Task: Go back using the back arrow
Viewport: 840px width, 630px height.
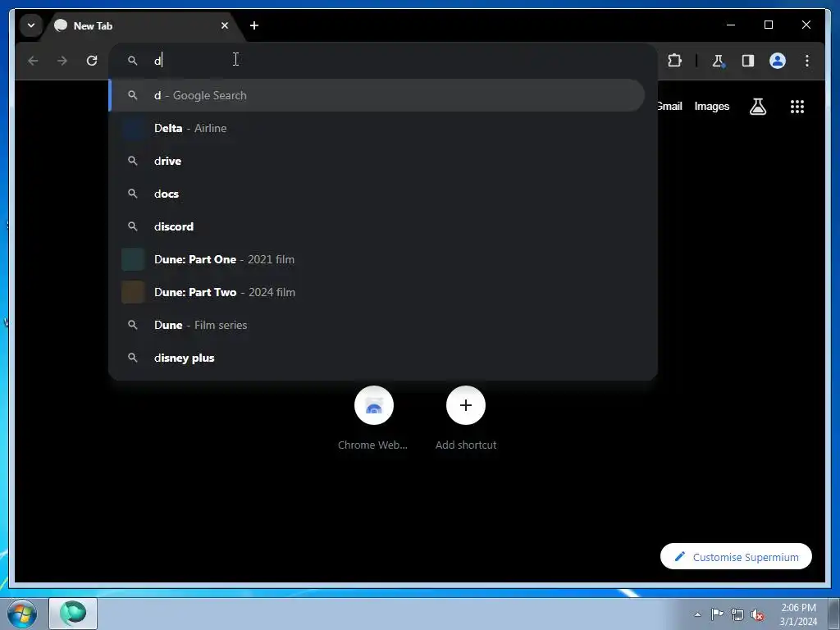Action: point(33,61)
